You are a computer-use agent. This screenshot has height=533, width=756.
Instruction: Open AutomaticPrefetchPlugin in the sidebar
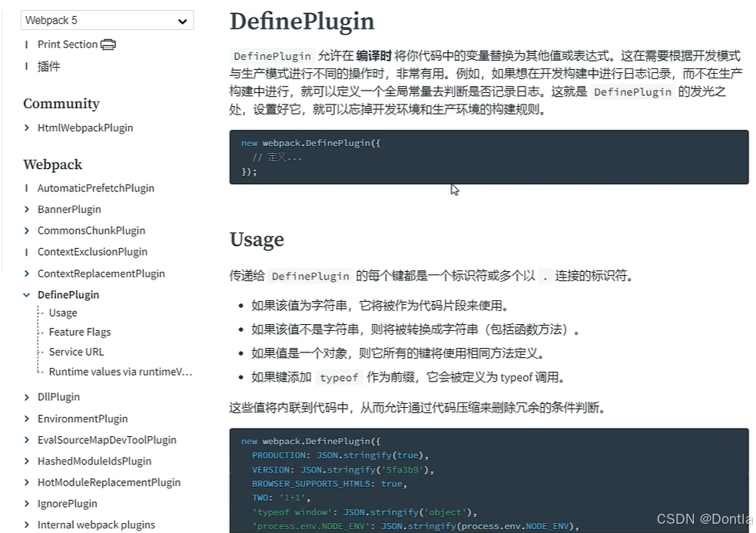(96, 188)
